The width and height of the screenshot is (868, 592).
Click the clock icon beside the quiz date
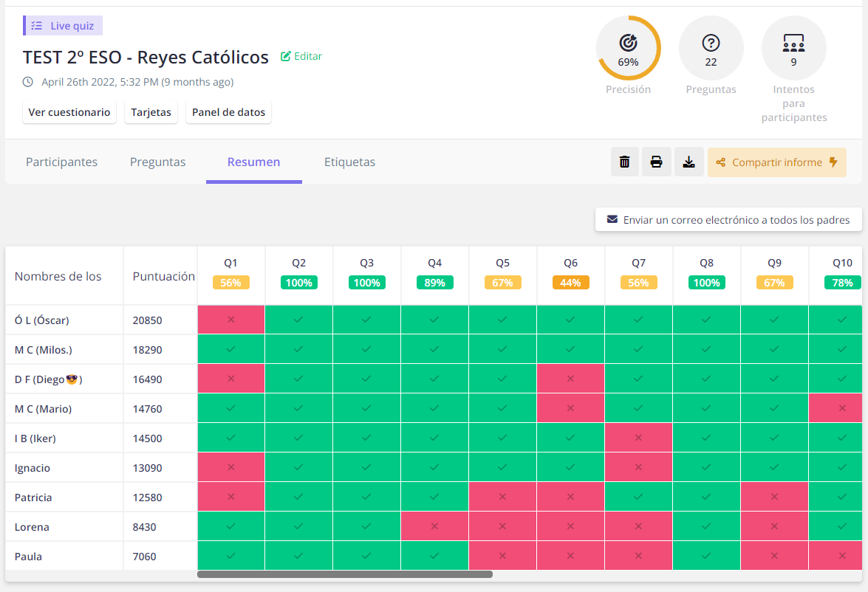(27, 82)
